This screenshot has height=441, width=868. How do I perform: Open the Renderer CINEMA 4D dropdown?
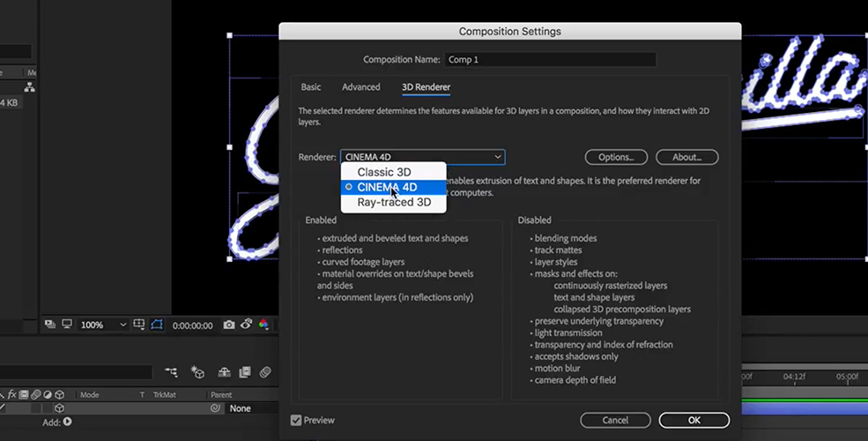click(422, 157)
